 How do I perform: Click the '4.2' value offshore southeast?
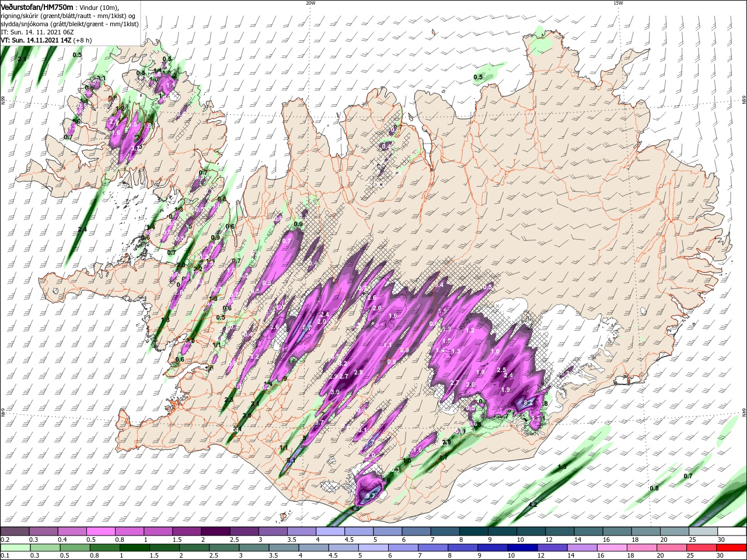coord(532,505)
